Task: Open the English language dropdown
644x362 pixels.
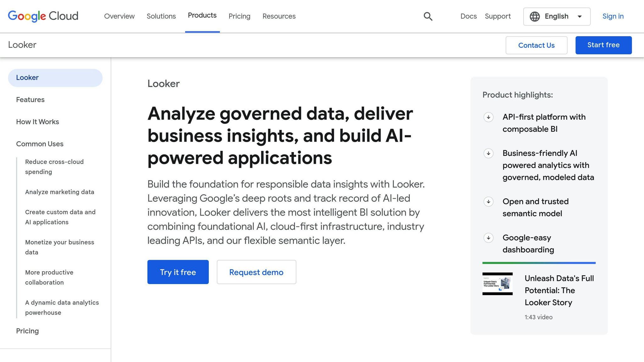Action: (x=556, y=16)
